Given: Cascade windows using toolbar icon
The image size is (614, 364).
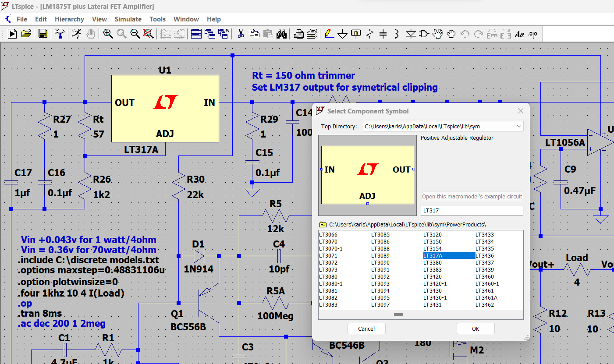Looking at the screenshot, I should (210, 33).
